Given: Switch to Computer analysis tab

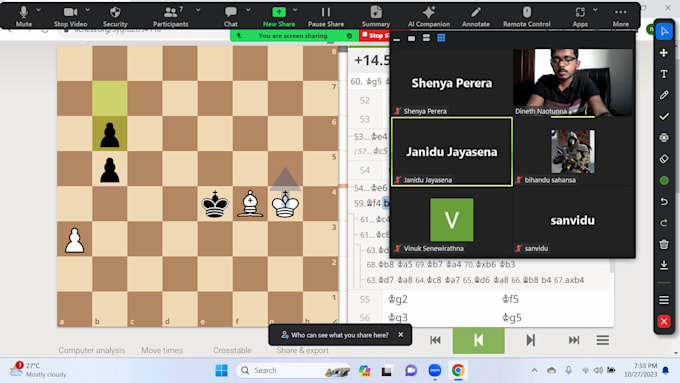Looking at the screenshot, I should (92, 350).
